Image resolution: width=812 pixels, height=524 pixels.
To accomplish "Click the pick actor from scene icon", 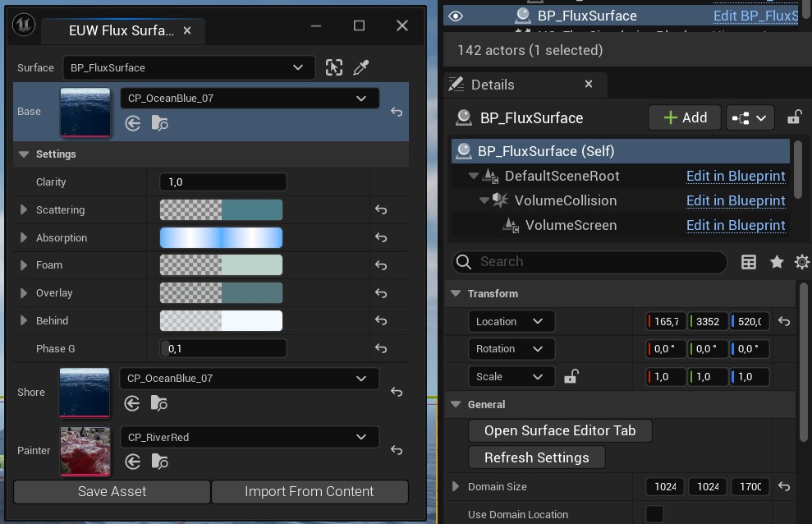I will click(334, 68).
